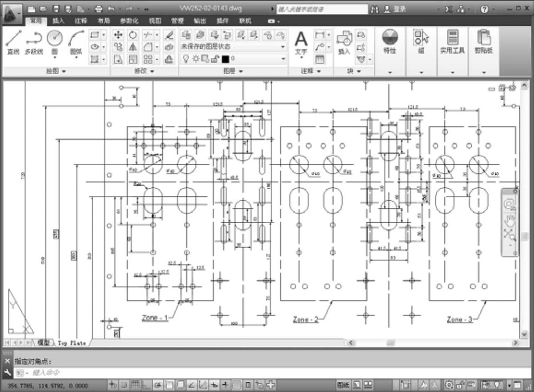Toggle Object Snap in status bar
Image resolution: width=534 pixels, height=392 pixels.
tap(169, 385)
